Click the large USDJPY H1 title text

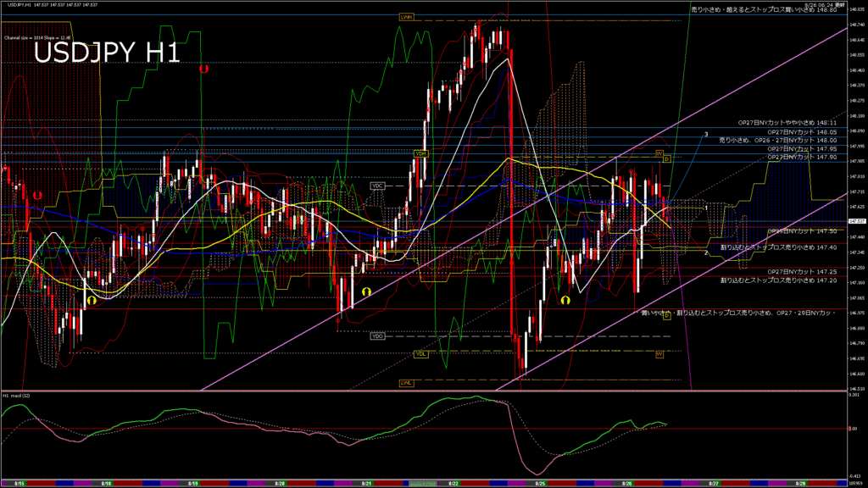pyautogui.click(x=106, y=53)
